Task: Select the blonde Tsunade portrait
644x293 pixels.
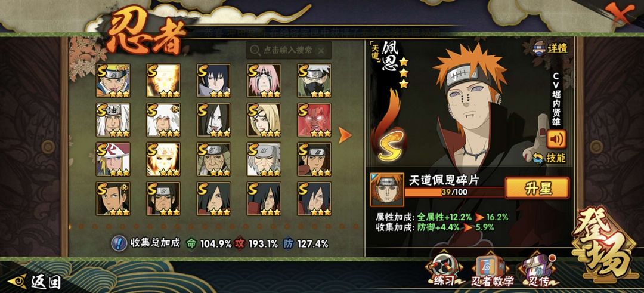Action: [x=264, y=120]
